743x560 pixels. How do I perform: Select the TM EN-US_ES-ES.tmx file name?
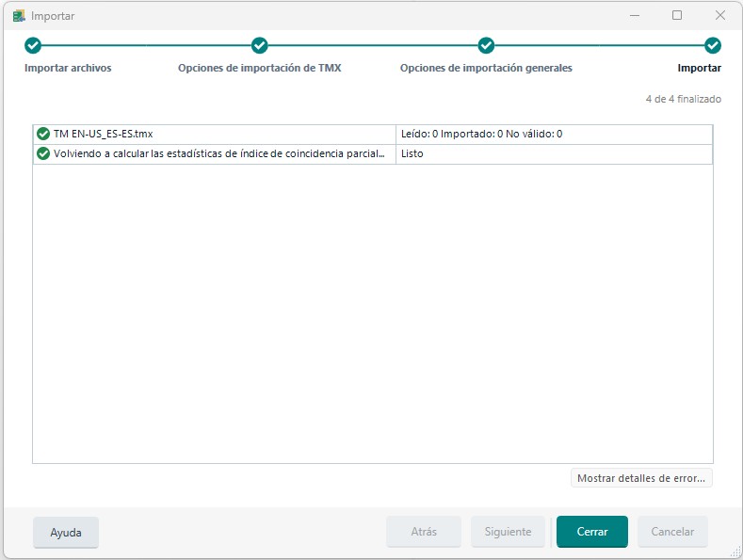[103, 134]
